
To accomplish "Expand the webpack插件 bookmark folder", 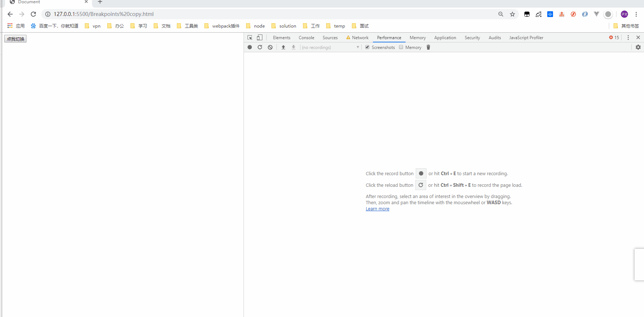I will [x=222, y=26].
